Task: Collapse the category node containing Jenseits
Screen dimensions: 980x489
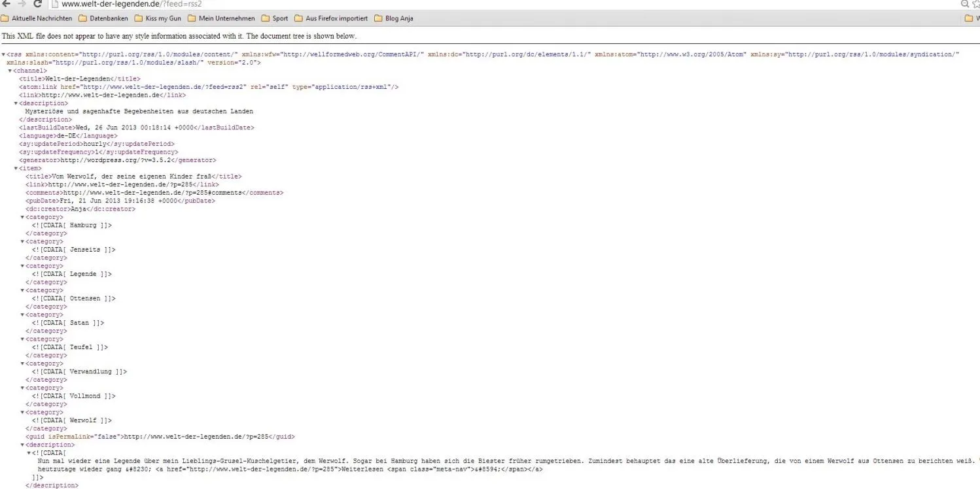Action: click(23, 242)
